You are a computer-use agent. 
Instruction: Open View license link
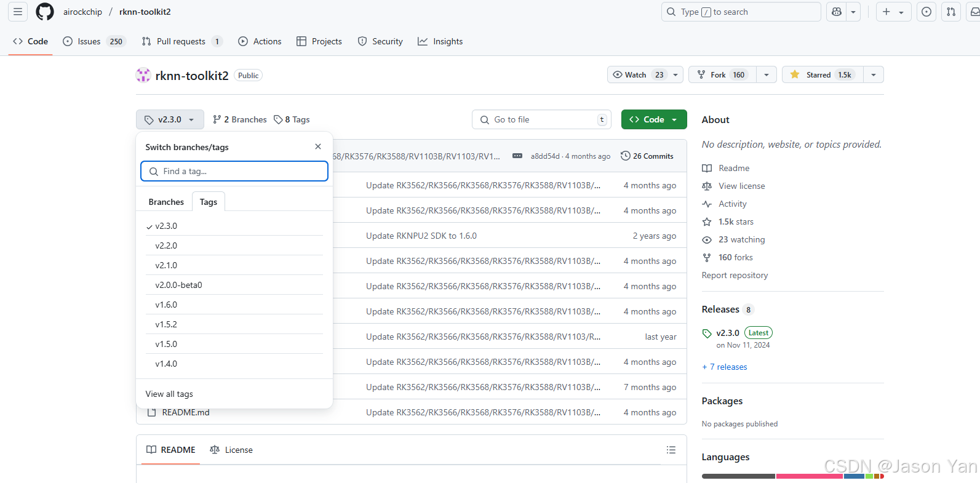point(734,186)
